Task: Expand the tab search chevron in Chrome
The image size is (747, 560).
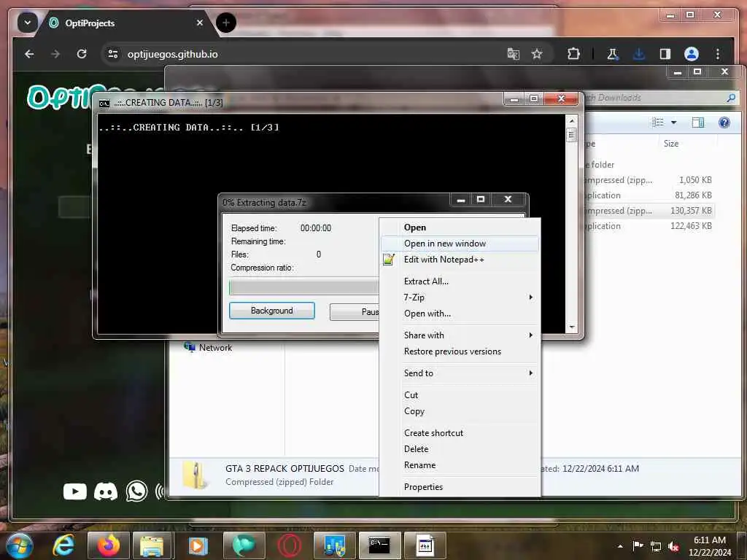Action: pos(28,23)
